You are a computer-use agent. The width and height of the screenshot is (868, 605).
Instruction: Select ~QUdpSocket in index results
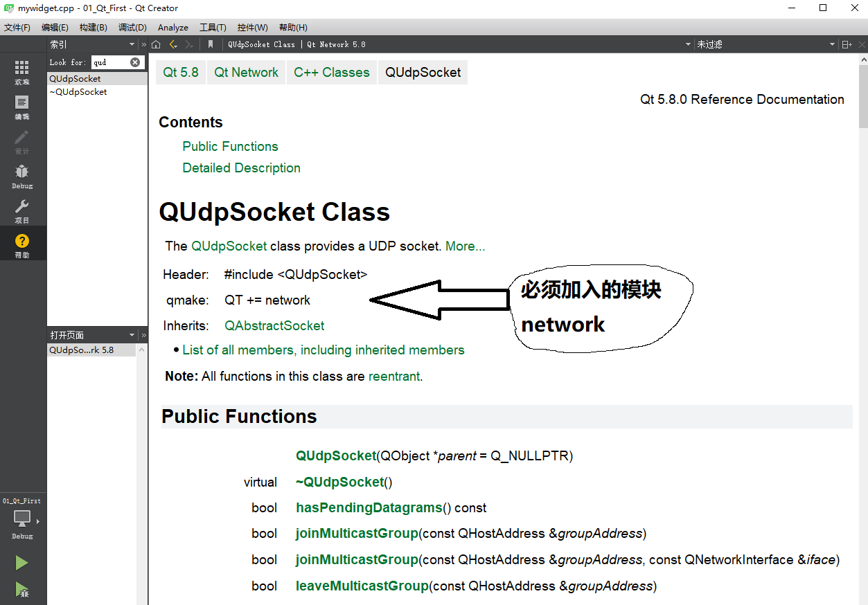[x=97, y=92]
